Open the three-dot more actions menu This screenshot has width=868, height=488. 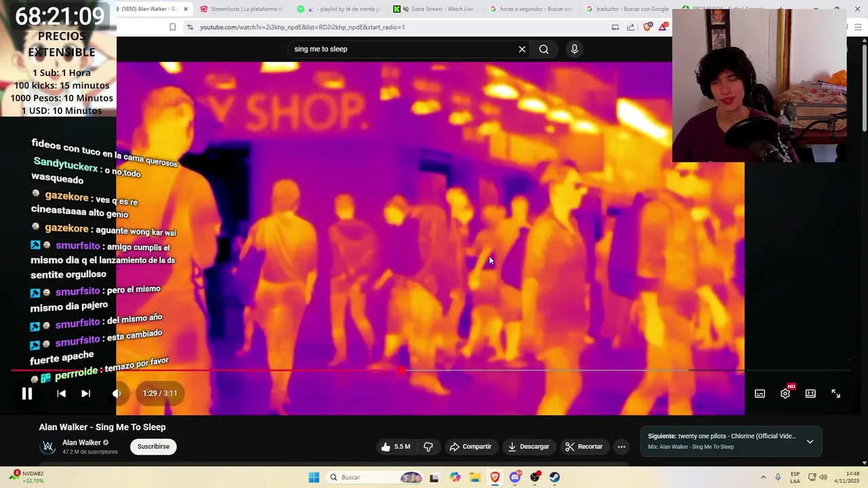tap(621, 447)
